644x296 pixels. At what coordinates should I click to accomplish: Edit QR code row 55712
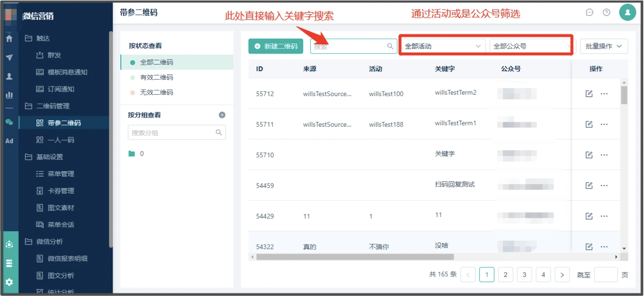click(x=589, y=94)
